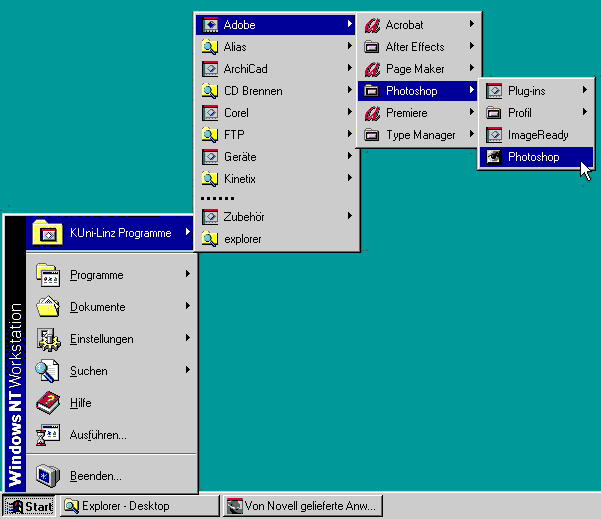Click the Start button
This screenshot has width=601, height=519.
click(x=29, y=506)
